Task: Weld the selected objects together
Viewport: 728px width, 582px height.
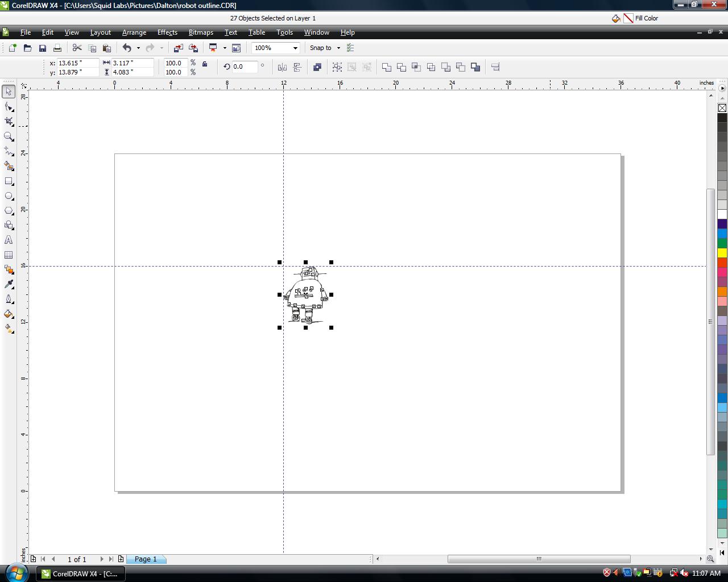Action: pyautogui.click(x=387, y=67)
